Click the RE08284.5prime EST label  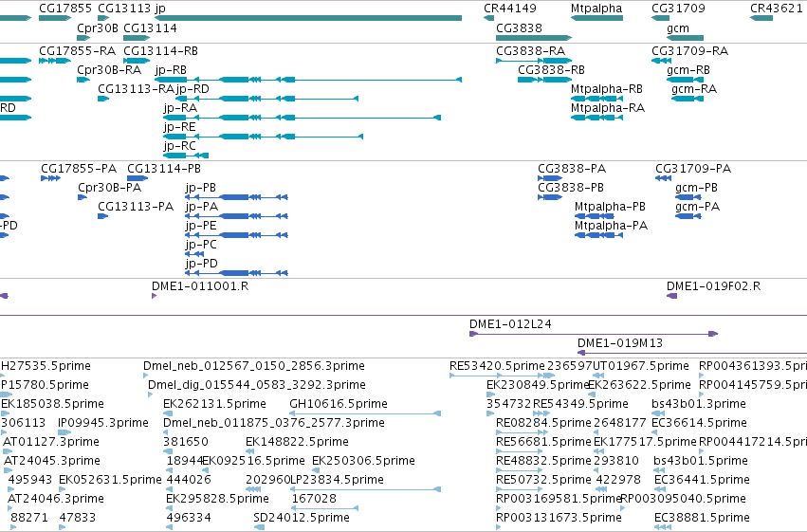coord(543,424)
